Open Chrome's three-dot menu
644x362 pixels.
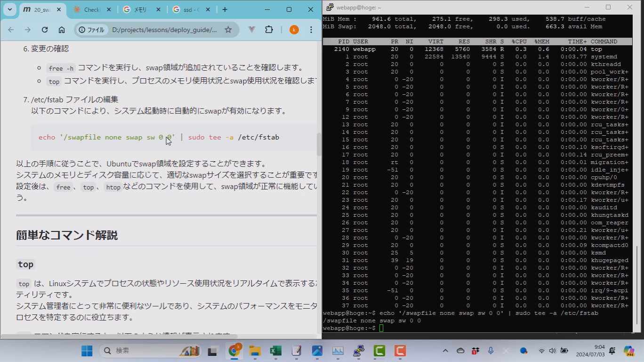(311, 30)
